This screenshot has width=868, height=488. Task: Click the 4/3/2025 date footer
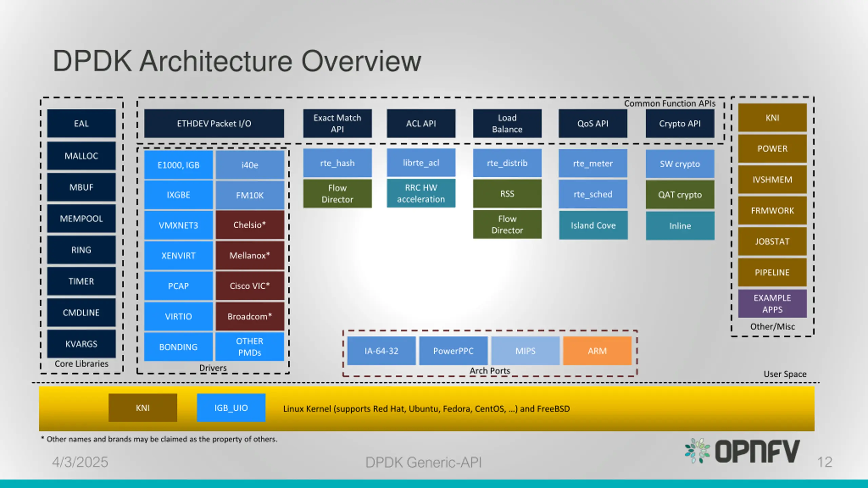click(80, 462)
